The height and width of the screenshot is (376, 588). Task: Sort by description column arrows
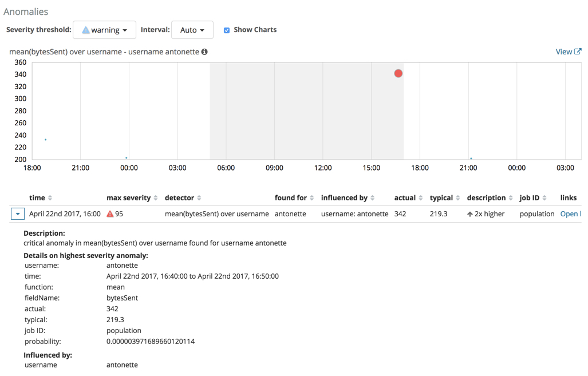coord(511,198)
